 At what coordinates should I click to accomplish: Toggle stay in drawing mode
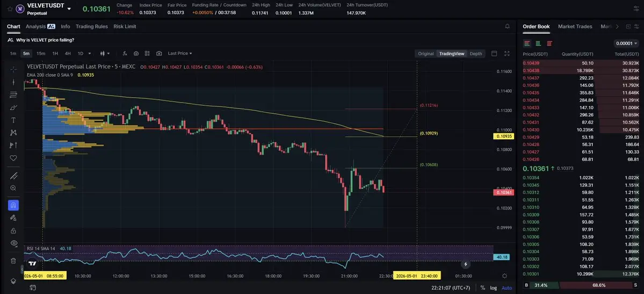13,218
